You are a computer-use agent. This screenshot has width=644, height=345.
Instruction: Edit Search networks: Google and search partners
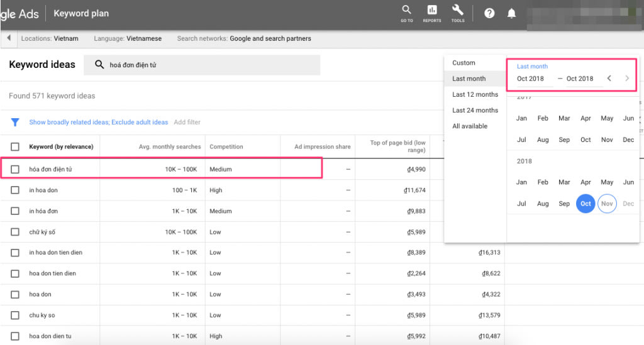(244, 38)
